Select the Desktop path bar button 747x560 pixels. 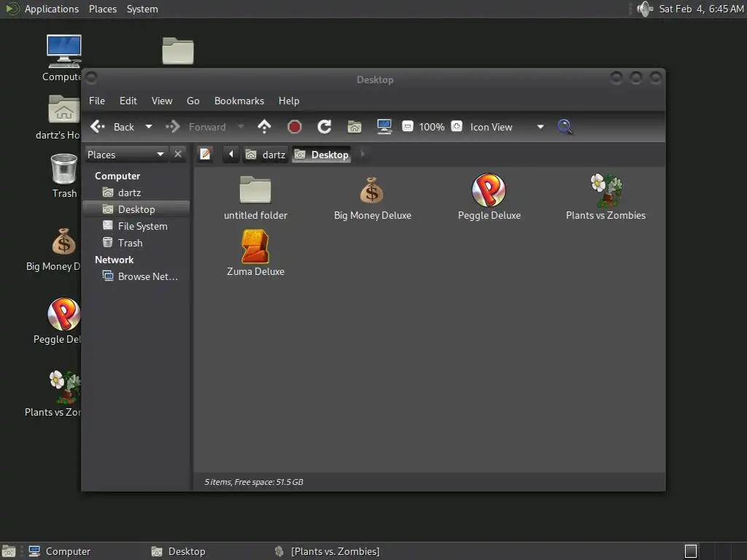pyautogui.click(x=322, y=155)
